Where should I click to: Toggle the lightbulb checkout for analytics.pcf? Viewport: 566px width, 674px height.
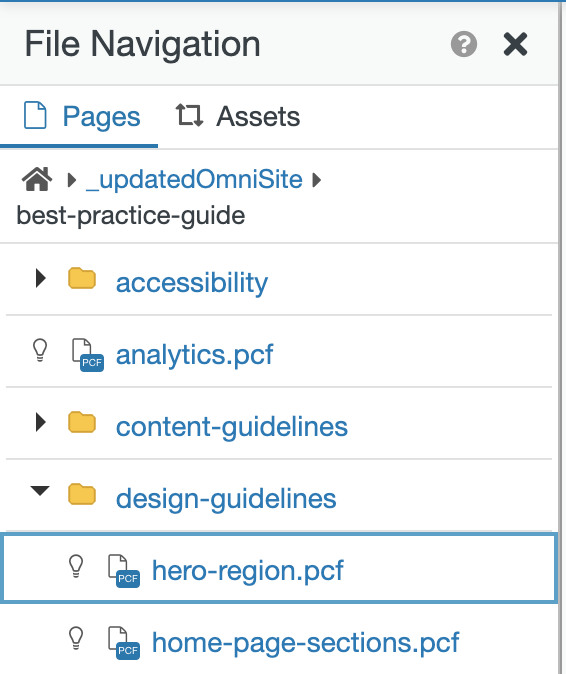pos(40,350)
